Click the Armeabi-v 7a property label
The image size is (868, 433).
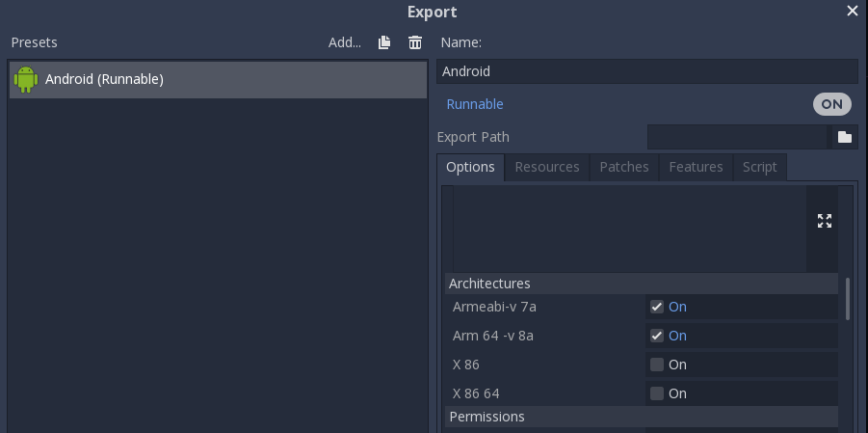click(x=494, y=307)
